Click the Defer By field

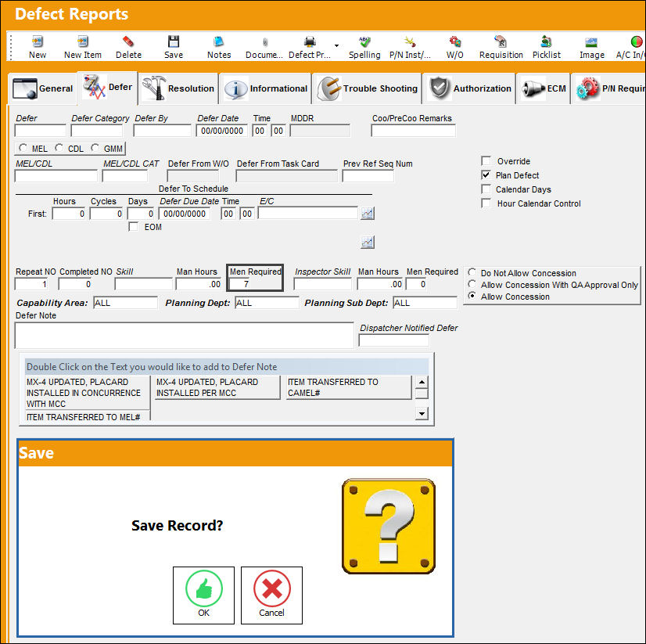pos(163,131)
